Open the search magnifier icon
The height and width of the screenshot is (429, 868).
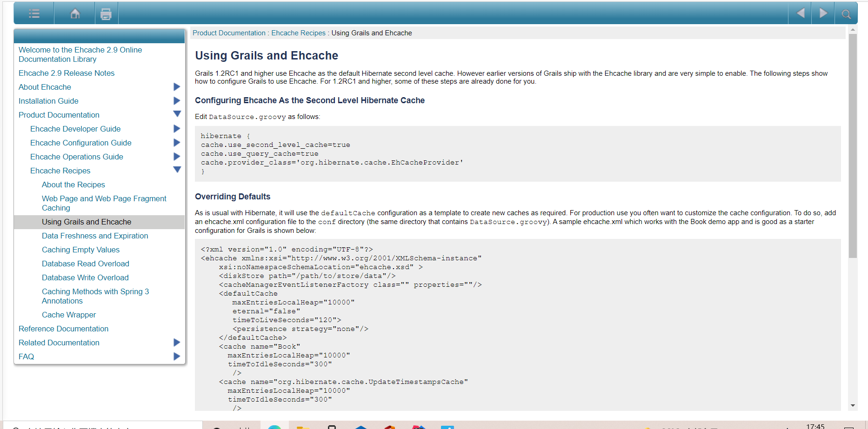tap(846, 14)
